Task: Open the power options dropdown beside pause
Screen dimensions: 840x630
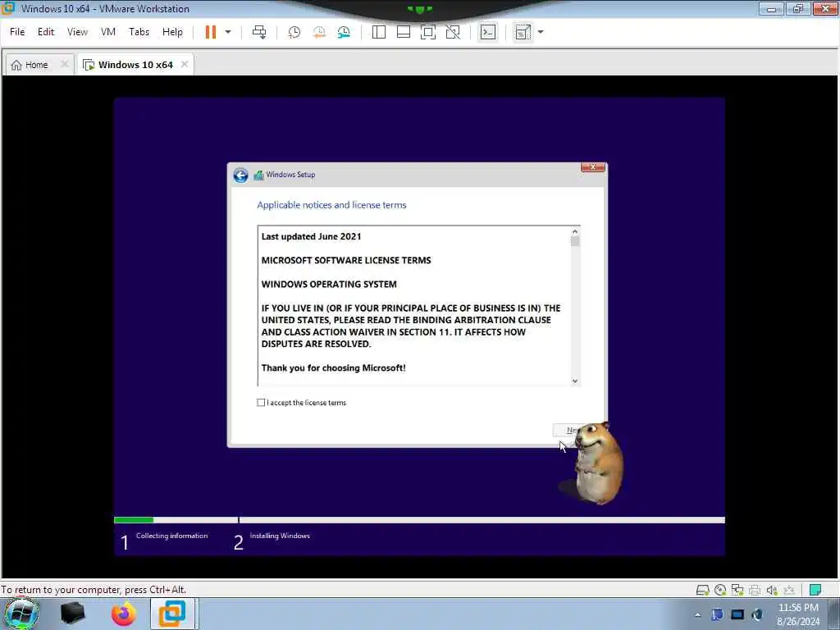Action: click(228, 32)
